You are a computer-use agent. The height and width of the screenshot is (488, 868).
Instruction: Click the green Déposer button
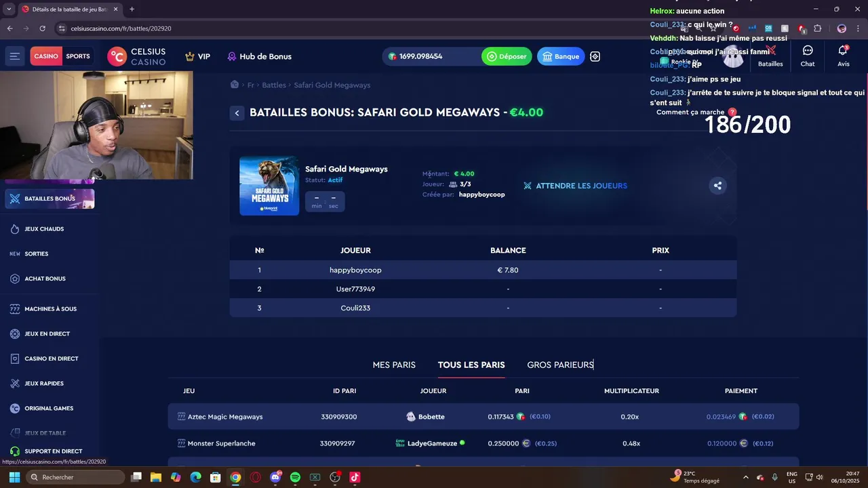pos(507,56)
